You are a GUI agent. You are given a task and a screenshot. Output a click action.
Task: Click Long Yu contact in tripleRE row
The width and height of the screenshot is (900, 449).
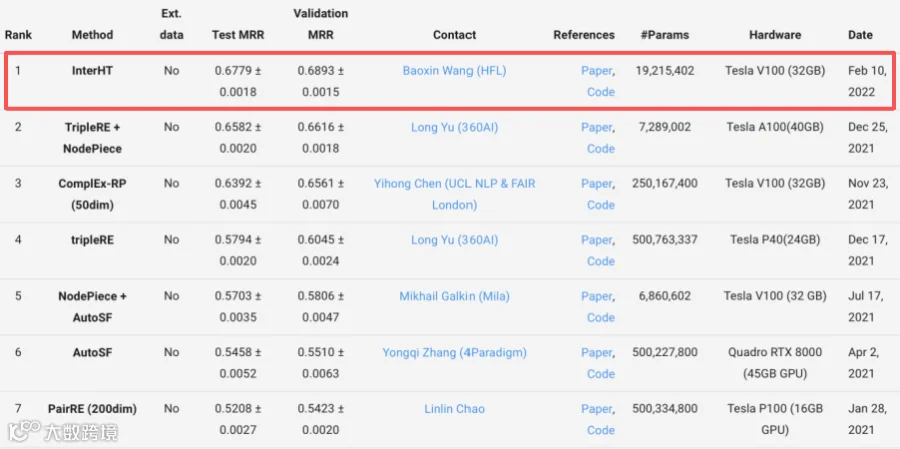point(454,239)
